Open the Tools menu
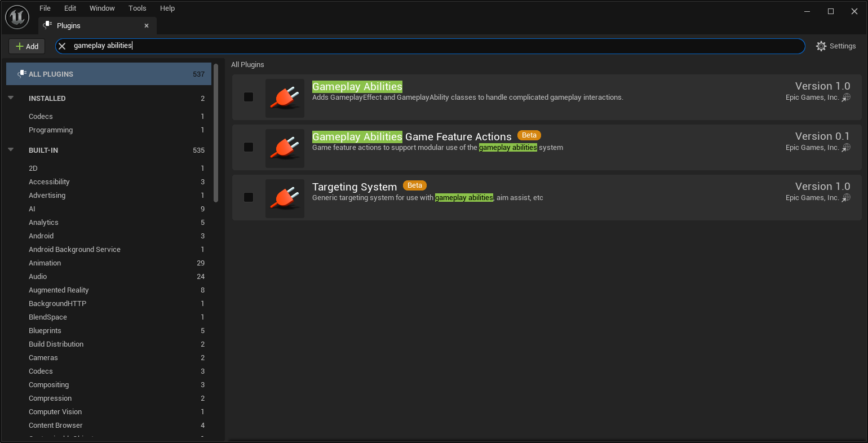The image size is (868, 443). point(137,8)
